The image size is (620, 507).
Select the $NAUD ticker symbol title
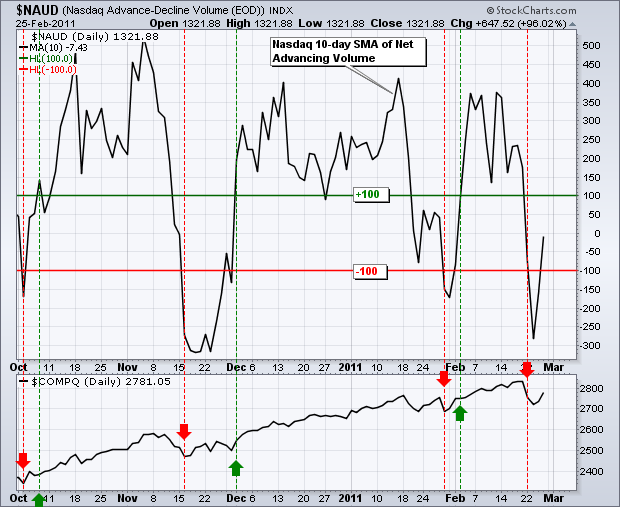pyautogui.click(x=37, y=10)
